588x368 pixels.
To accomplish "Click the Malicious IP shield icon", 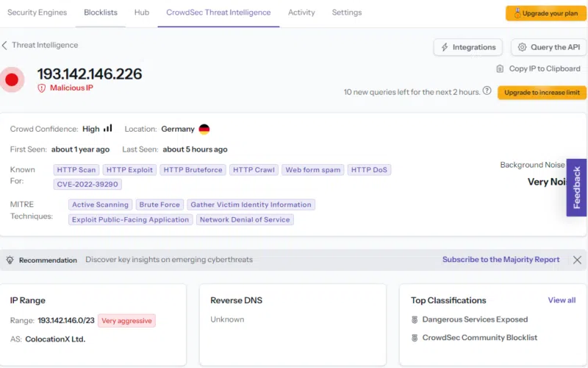I will 42,88.
